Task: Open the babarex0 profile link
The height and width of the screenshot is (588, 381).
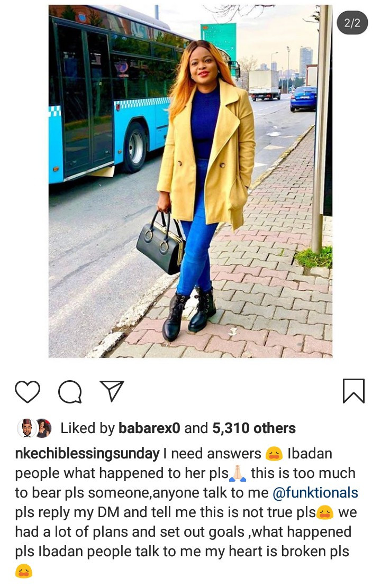Action: pos(149,428)
